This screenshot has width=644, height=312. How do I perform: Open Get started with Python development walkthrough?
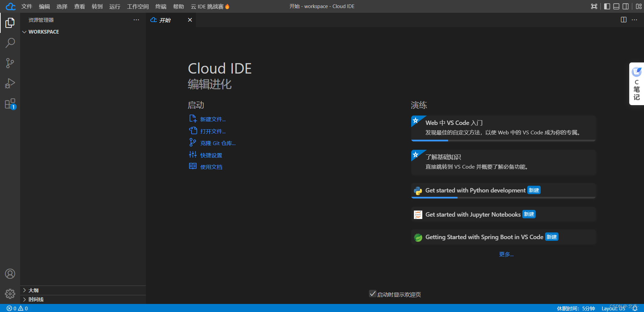[x=503, y=190]
